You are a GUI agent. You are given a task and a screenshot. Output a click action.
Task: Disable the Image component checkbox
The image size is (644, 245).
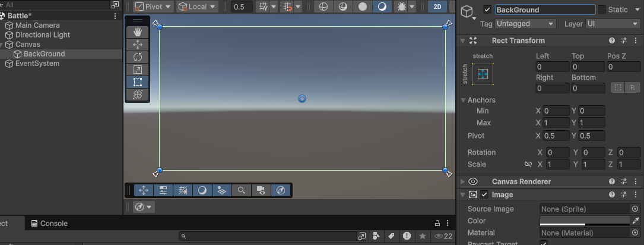(484, 195)
